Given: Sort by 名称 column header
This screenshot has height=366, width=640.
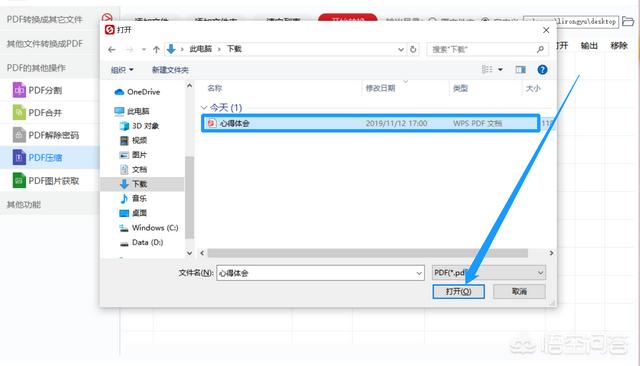Looking at the screenshot, I should point(215,88).
